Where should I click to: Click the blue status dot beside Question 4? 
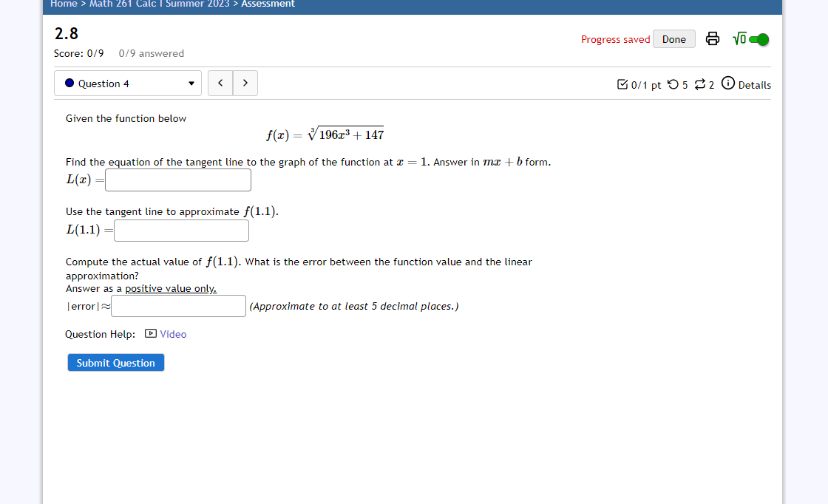click(69, 83)
